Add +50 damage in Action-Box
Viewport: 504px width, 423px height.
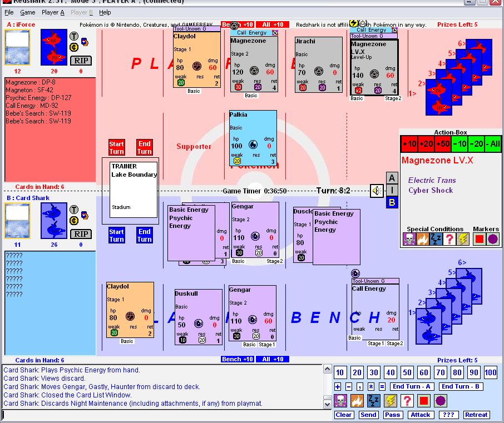(443, 144)
